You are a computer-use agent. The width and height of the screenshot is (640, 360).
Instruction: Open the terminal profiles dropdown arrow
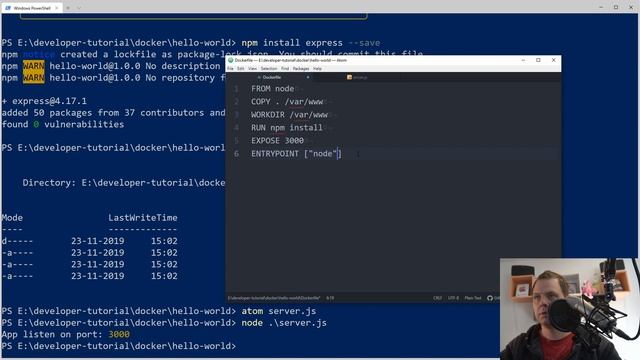(x=79, y=8)
